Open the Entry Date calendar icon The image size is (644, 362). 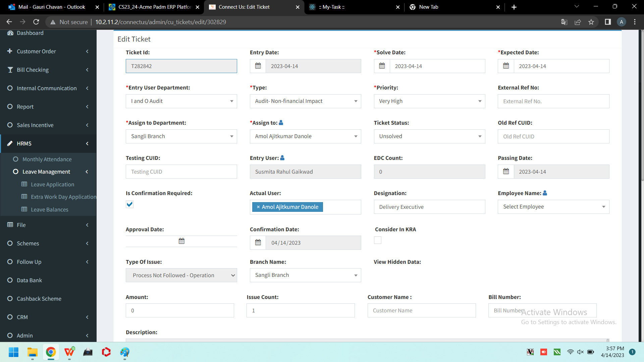click(258, 66)
